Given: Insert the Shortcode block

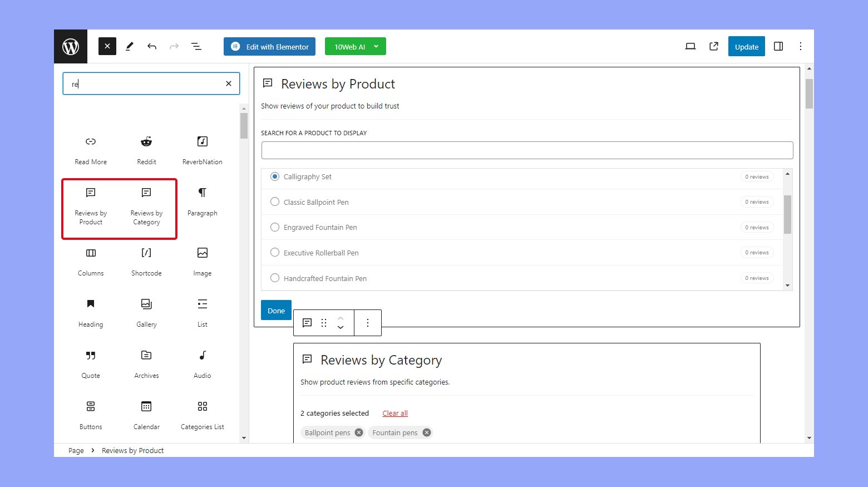Looking at the screenshot, I should point(146,260).
